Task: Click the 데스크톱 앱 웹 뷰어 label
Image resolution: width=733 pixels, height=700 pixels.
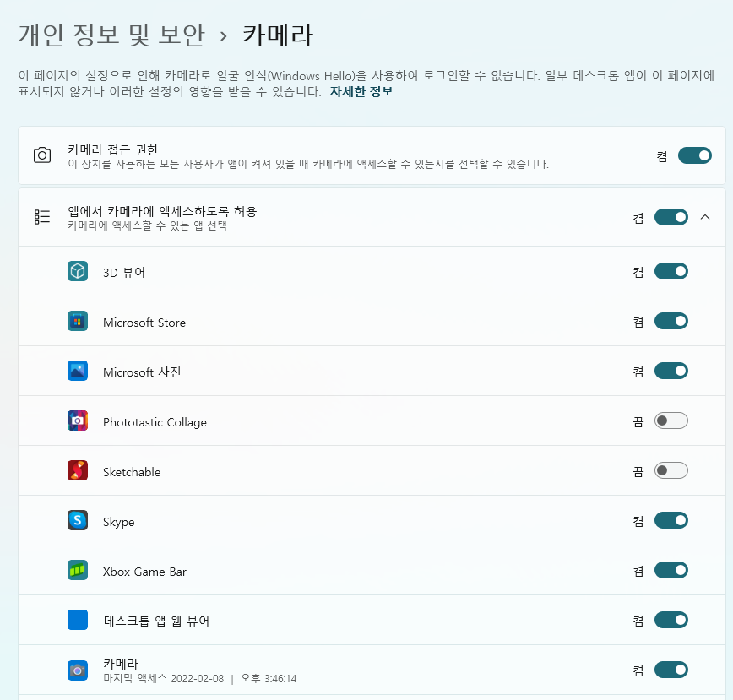Action: pyautogui.click(x=156, y=621)
